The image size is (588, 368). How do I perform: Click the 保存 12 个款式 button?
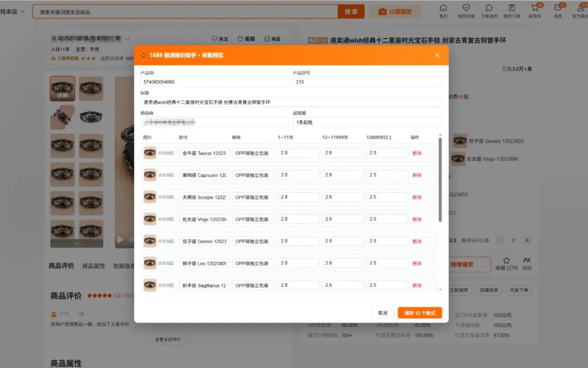click(420, 313)
